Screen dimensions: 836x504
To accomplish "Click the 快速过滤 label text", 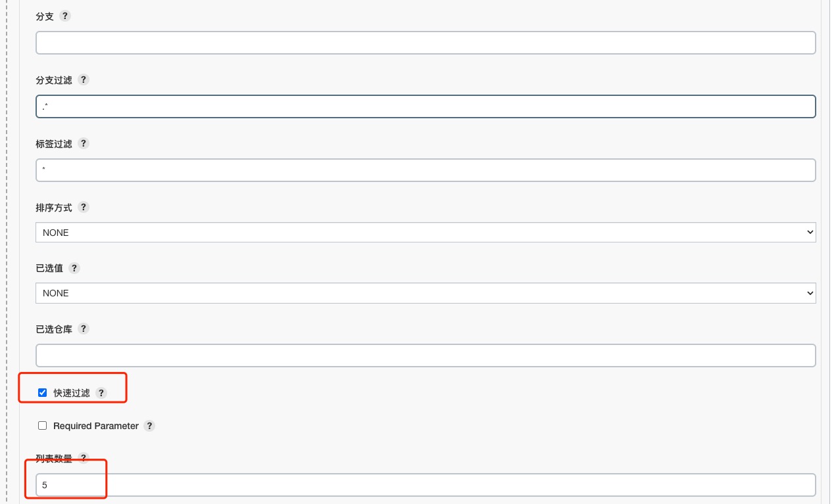I will [72, 393].
